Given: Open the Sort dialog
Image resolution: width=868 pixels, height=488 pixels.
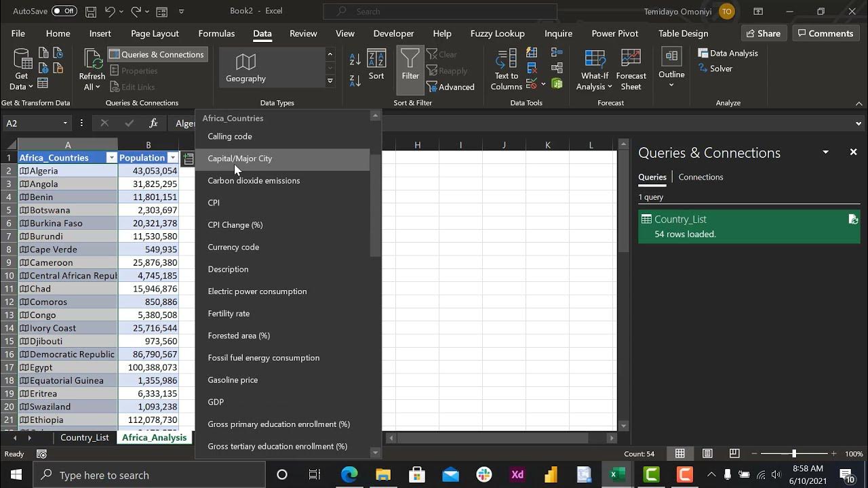Looking at the screenshot, I should 376,66.
